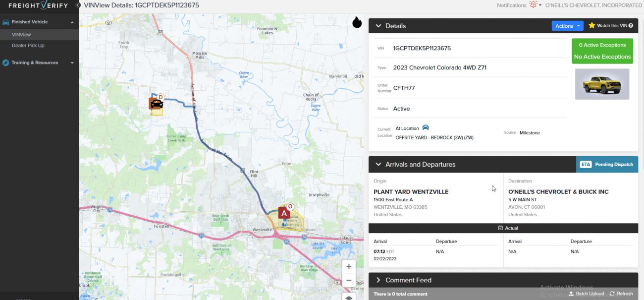Toggle the Watch this VIN star
Image resolution: width=644 pixels, height=300 pixels.
coord(591,26)
